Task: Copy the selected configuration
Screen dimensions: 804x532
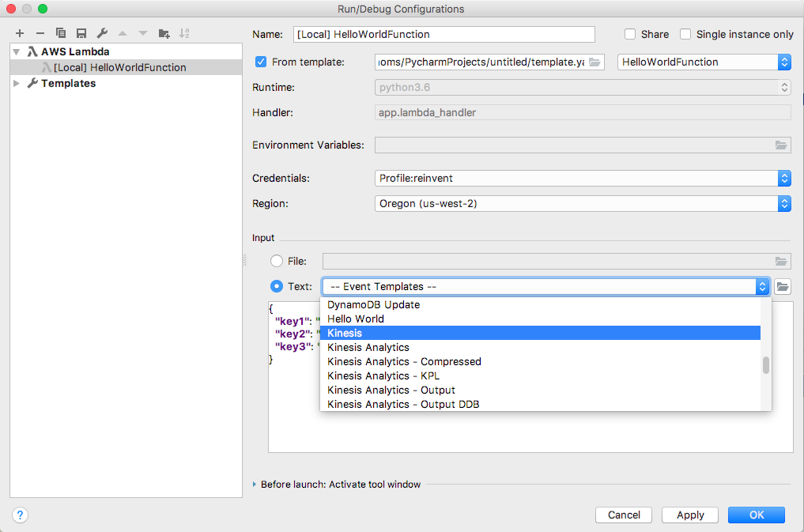Action: point(61,33)
